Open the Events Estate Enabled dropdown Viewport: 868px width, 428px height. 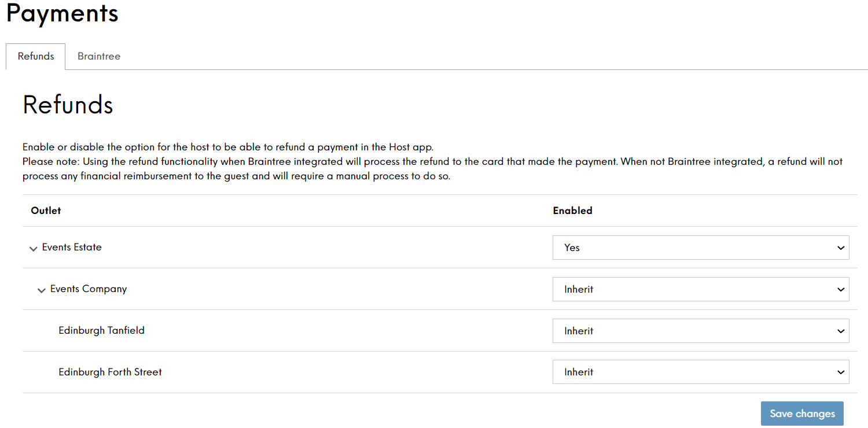(701, 248)
